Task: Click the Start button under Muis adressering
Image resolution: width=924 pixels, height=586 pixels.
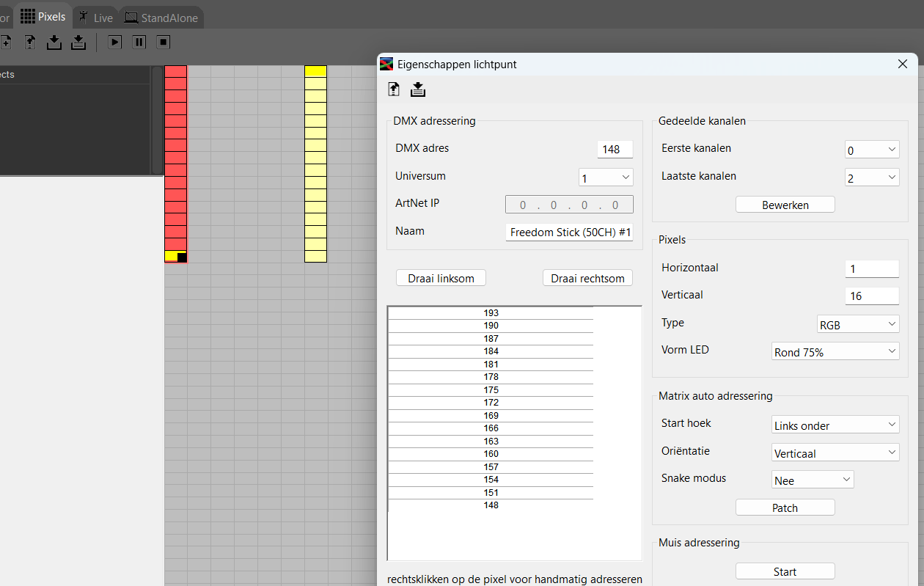Action: tap(785, 571)
